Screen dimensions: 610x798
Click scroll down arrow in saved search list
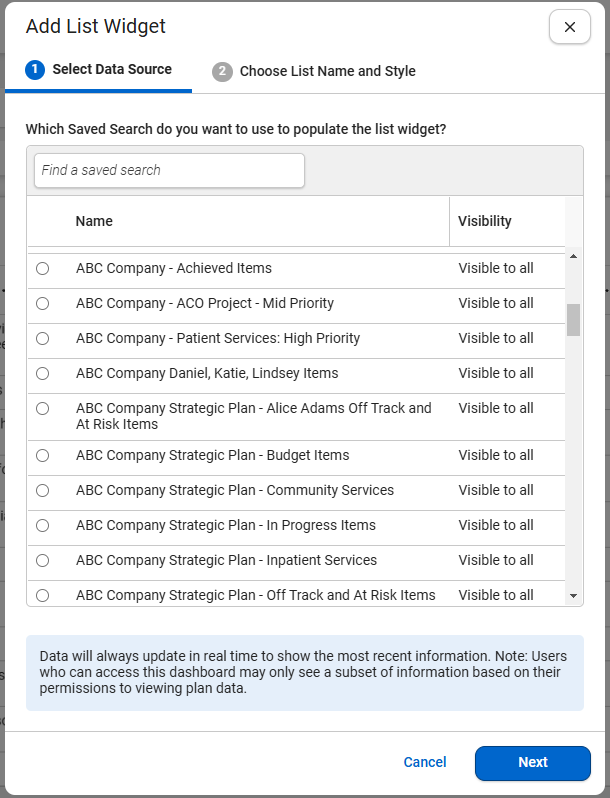573,595
